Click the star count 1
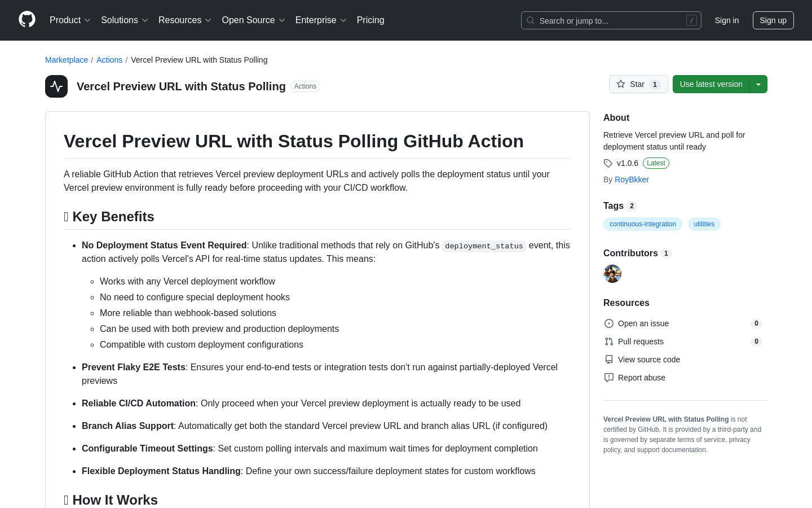812x508 pixels. (655, 85)
